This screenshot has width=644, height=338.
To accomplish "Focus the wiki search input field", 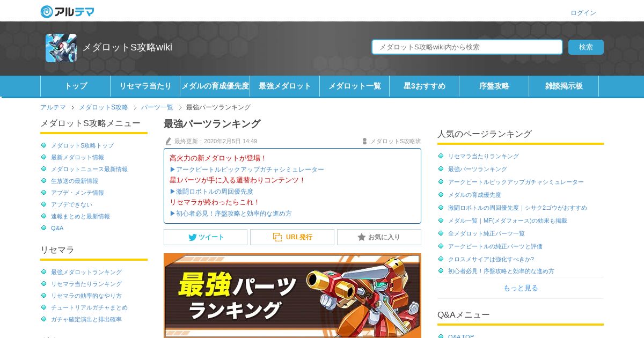I will 467,47.
